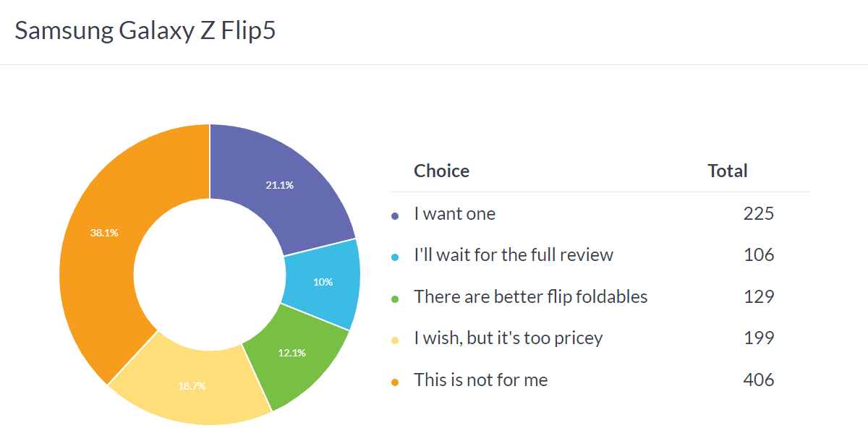Screen dimensions: 868x441
Task: Click the yellow legend dot for too pricey
Action: tap(395, 340)
